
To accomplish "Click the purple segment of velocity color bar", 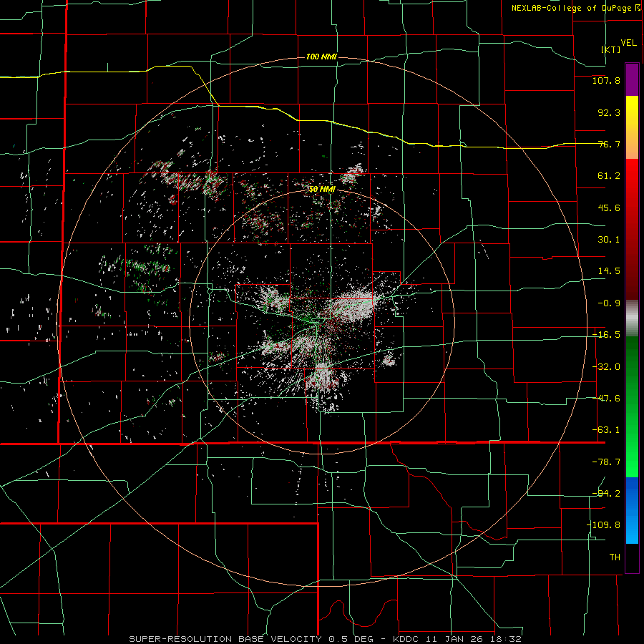I will click(x=632, y=80).
